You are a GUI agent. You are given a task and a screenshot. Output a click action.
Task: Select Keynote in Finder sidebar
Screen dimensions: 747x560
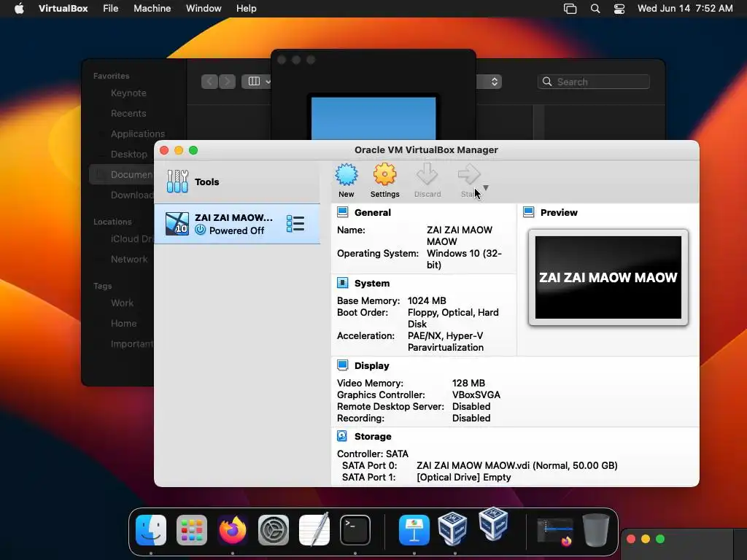(x=128, y=93)
